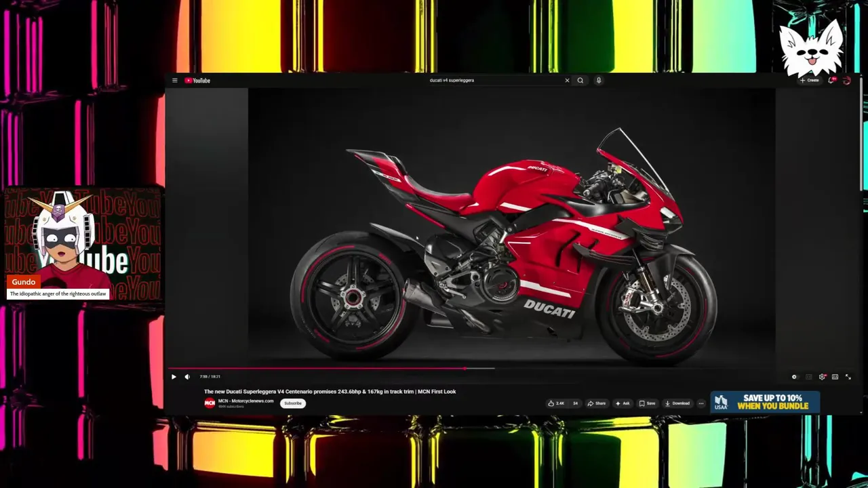Share the video
The height and width of the screenshot is (488, 868).
point(597,403)
